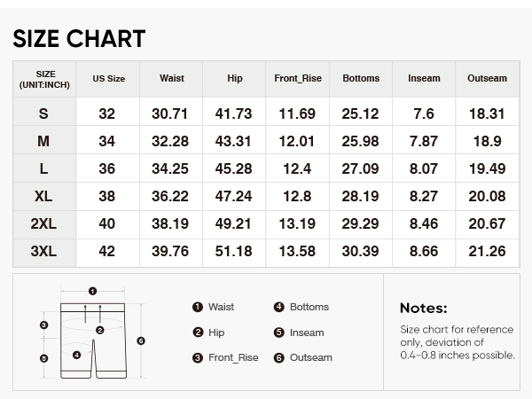Click the number 6 Outseam legend icon
Viewport: 532px width, 399px height.
click(x=279, y=357)
